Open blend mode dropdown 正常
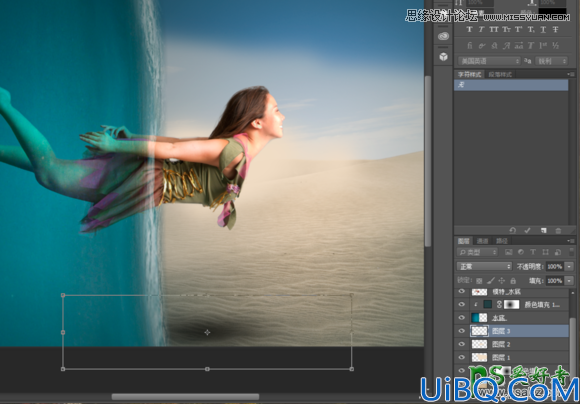The image size is (580, 404). pos(484,266)
